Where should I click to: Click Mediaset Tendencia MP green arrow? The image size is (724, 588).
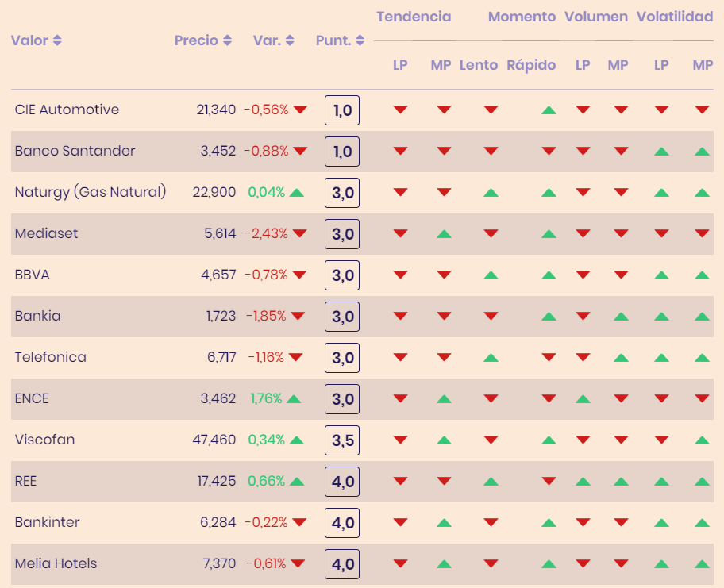click(444, 233)
